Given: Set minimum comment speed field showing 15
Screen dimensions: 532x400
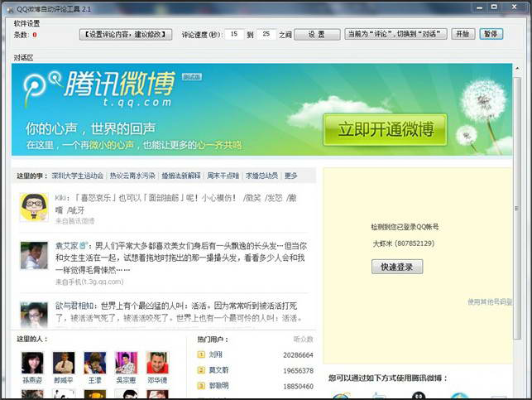Looking at the screenshot, I should click(234, 34).
